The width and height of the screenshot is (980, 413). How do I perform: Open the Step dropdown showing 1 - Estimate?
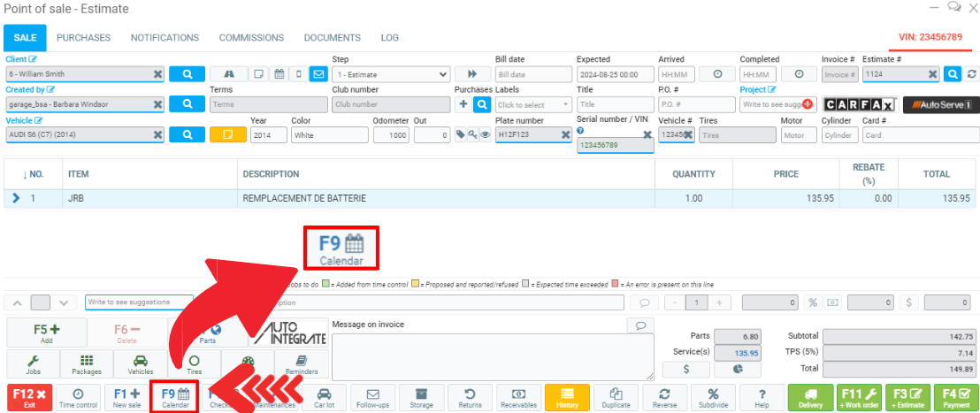pyautogui.click(x=391, y=74)
